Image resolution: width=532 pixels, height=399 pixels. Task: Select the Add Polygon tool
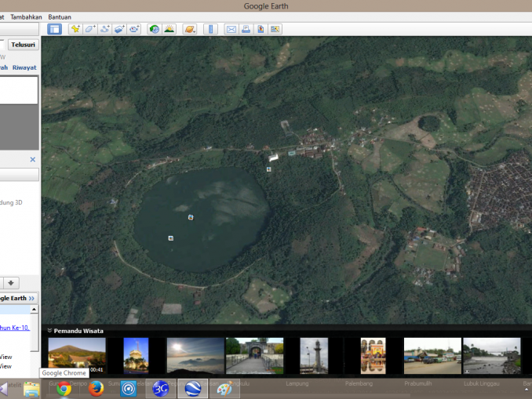pos(89,29)
